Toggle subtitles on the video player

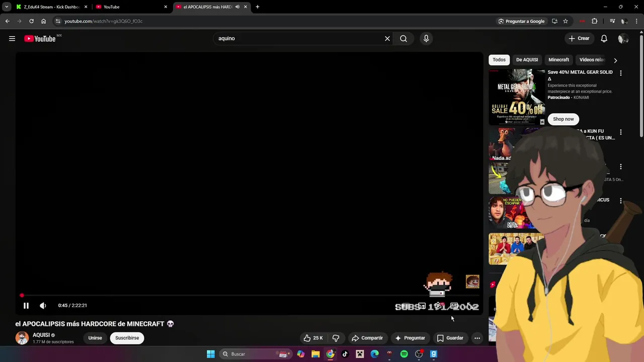422,306
